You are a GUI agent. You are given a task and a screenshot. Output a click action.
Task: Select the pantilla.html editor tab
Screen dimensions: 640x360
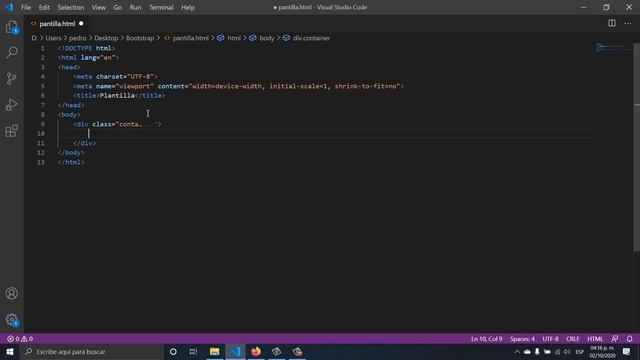point(57,24)
